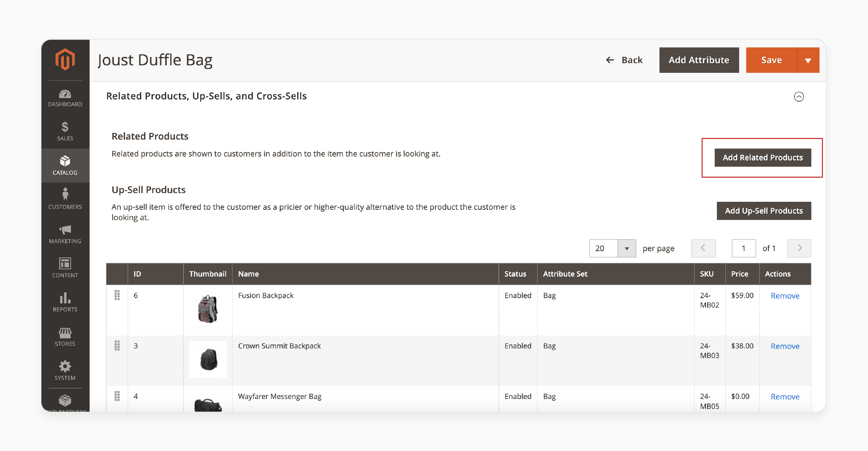This screenshot has height=451, width=868.
Task: Open the Find Partners sidebar item
Action: tap(65, 403)
